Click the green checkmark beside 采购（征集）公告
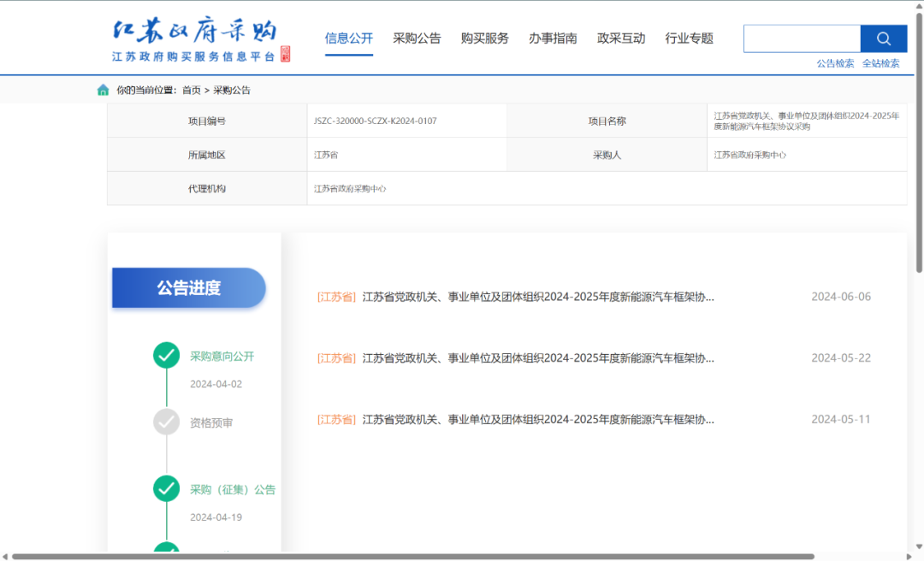Viewport: 924px width, 561px height. coord(166,488)
